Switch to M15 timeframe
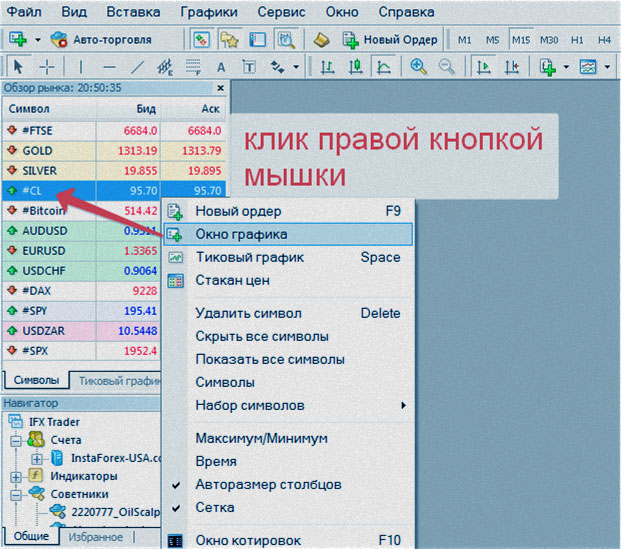 [520, 40]
